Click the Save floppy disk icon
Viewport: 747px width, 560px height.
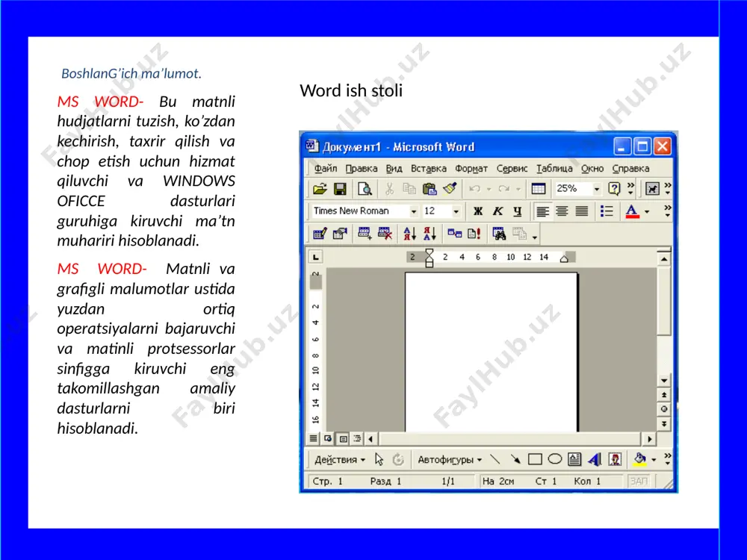(x=340, y=189)
